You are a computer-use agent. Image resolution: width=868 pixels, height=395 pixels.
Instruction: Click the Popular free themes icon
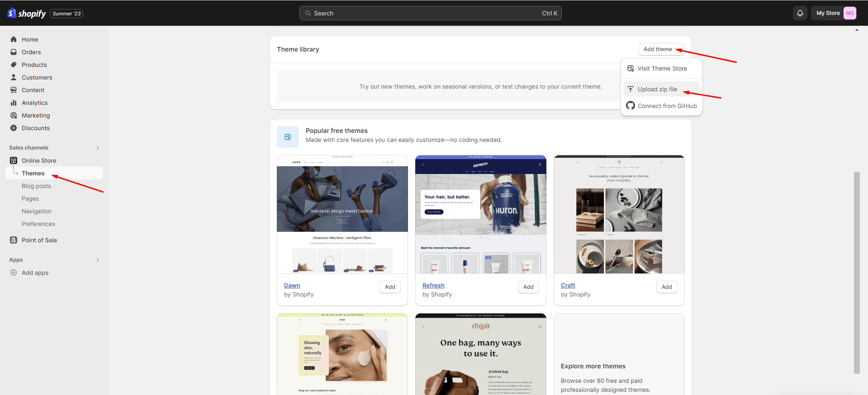click(288, 137)
